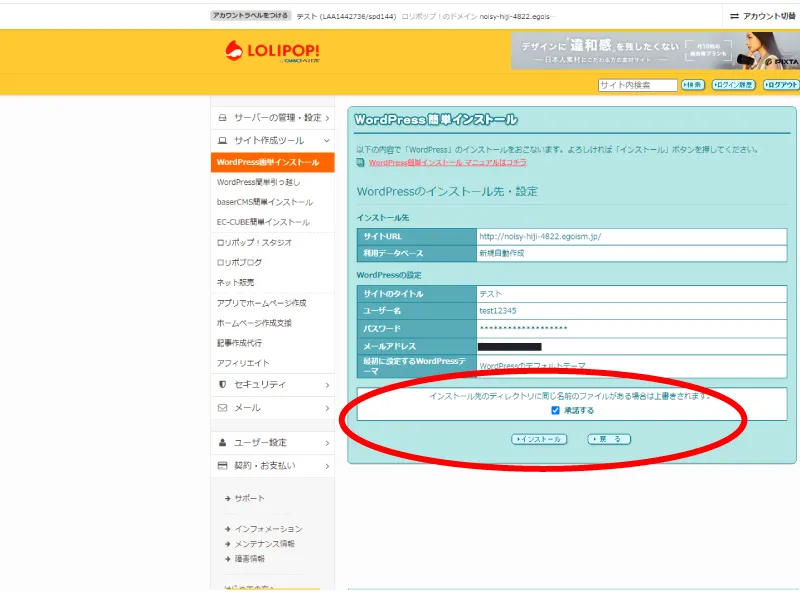This screenshot has width=800, height=600.
Task: Open アフィリエイト in the sidebar
Action: (243, 363)
